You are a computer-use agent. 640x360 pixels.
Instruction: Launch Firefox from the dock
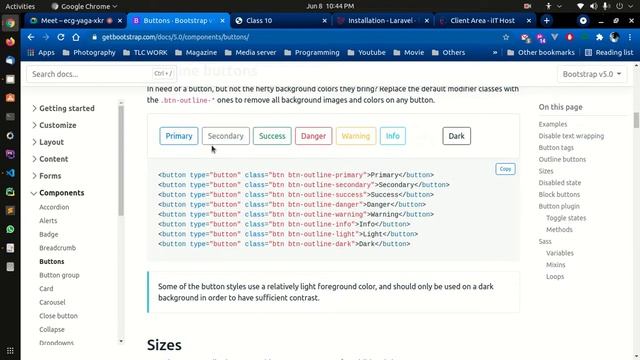(10, 42)
